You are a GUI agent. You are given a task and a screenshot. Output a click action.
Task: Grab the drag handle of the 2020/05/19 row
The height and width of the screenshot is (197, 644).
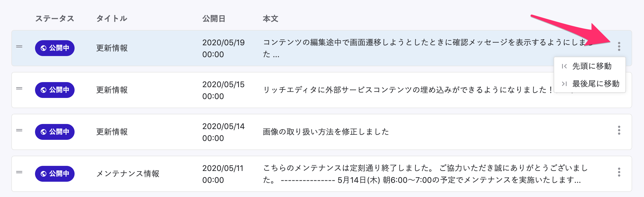[x=19, y=46]
